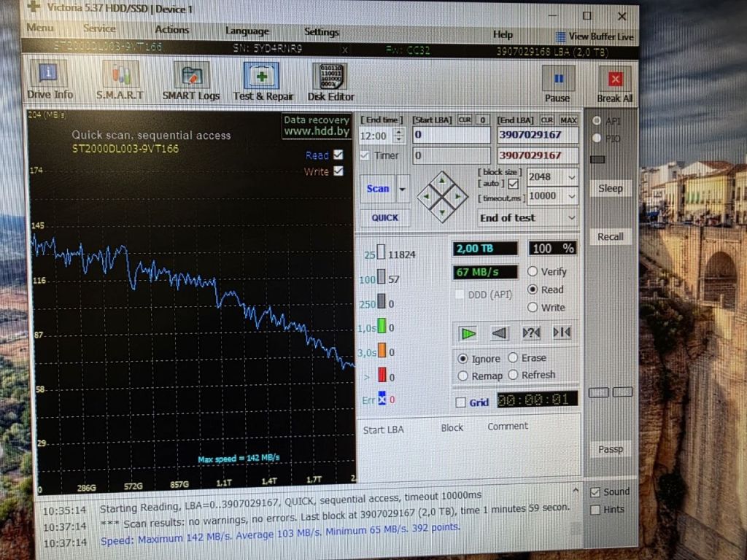Open View Buffer Live
This screenshot has width=747, height=560.
click(x=595, y=36)
